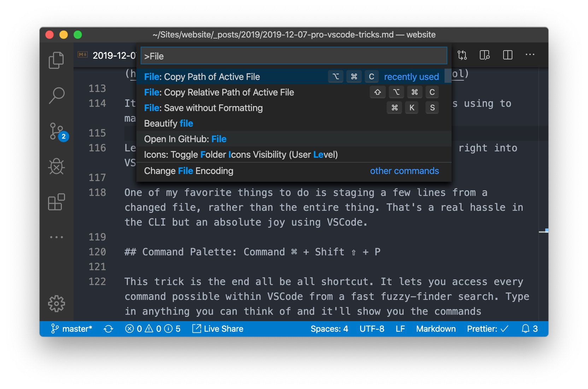
Task: Change language mode via Markdown
Action: (436, 329)
